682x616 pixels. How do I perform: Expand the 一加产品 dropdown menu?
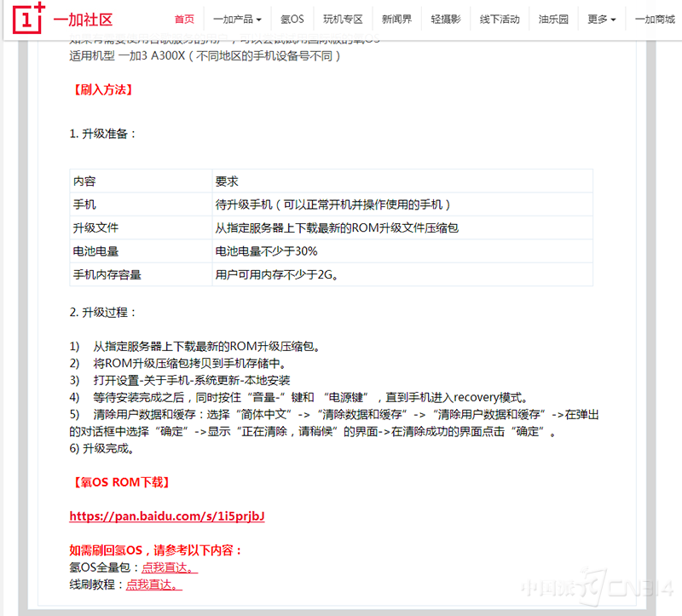237,19
